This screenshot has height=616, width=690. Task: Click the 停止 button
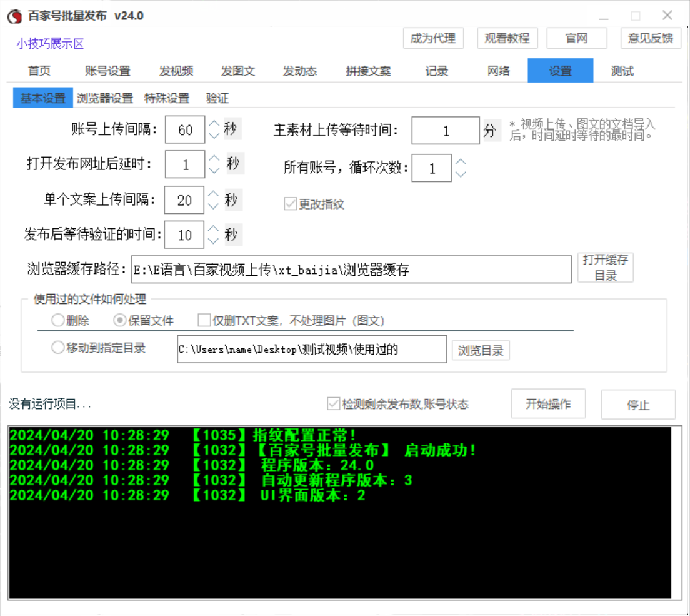tap(638, 404)
